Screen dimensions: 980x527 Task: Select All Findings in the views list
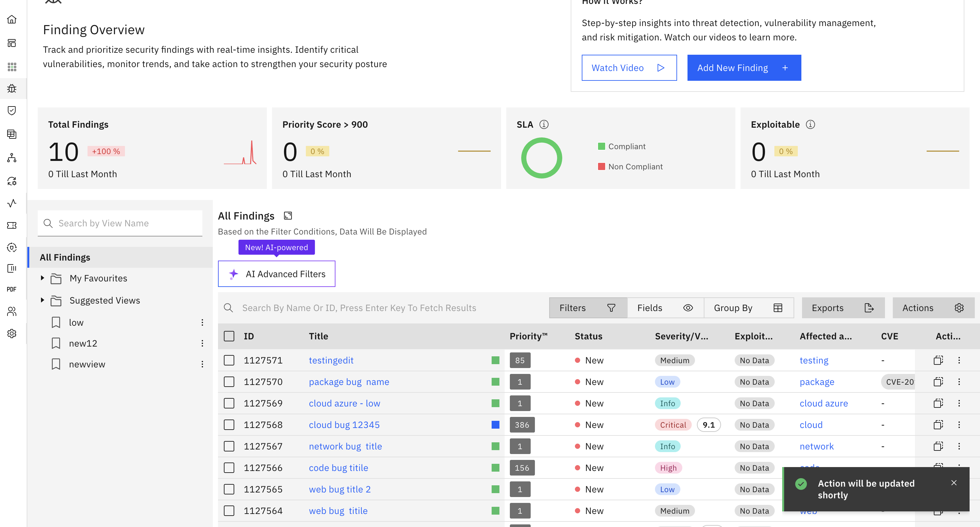point(65,257)
